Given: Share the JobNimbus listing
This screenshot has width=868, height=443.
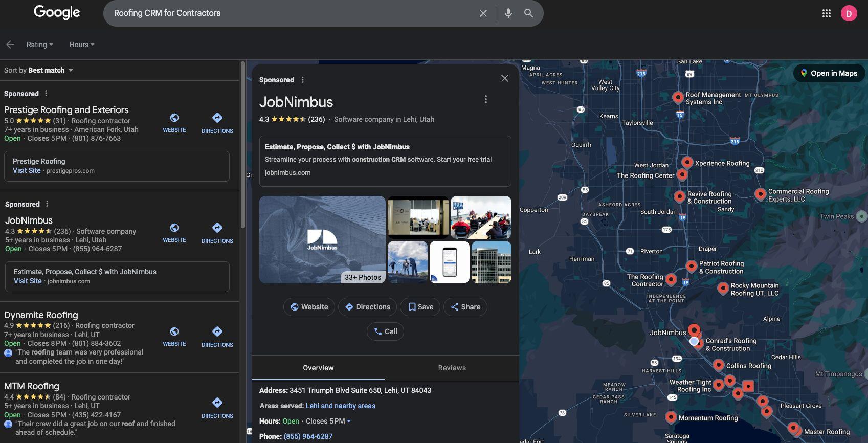Looking at the screenshot, I should pyautogui.click(x=465, y=307).
